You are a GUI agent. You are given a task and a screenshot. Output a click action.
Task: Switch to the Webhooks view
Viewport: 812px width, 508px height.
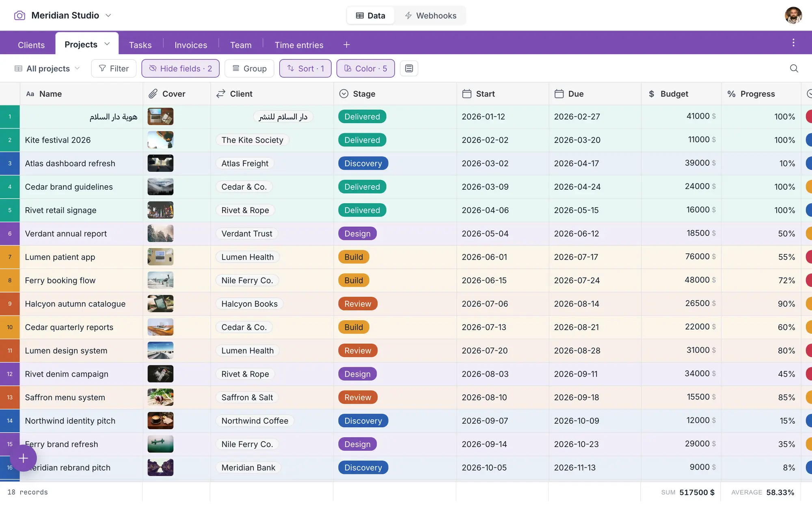[x=430, y=15]
